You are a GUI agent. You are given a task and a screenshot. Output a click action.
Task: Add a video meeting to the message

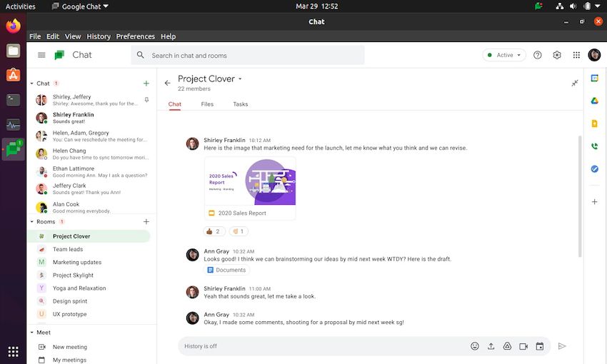click(x=523, y=346)
